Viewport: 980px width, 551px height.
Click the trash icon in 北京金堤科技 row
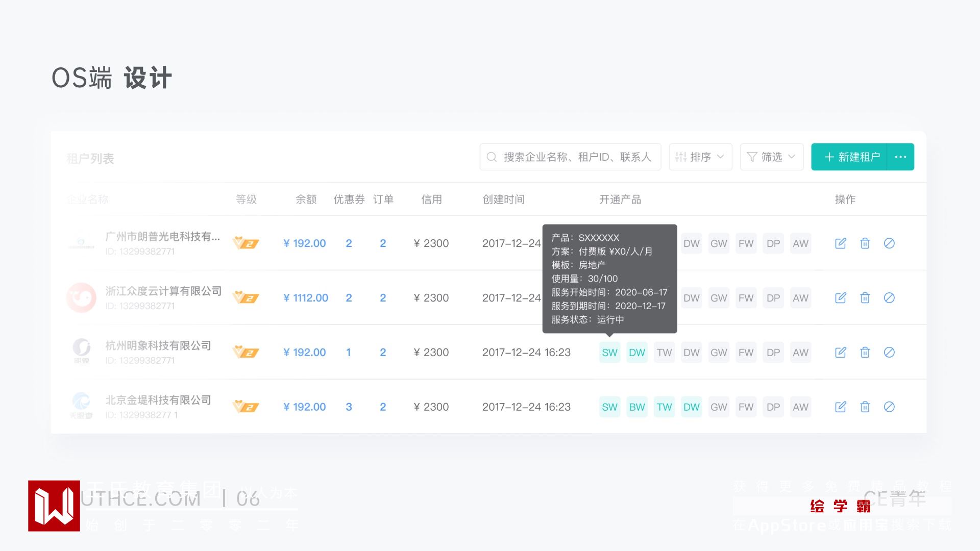865,407
